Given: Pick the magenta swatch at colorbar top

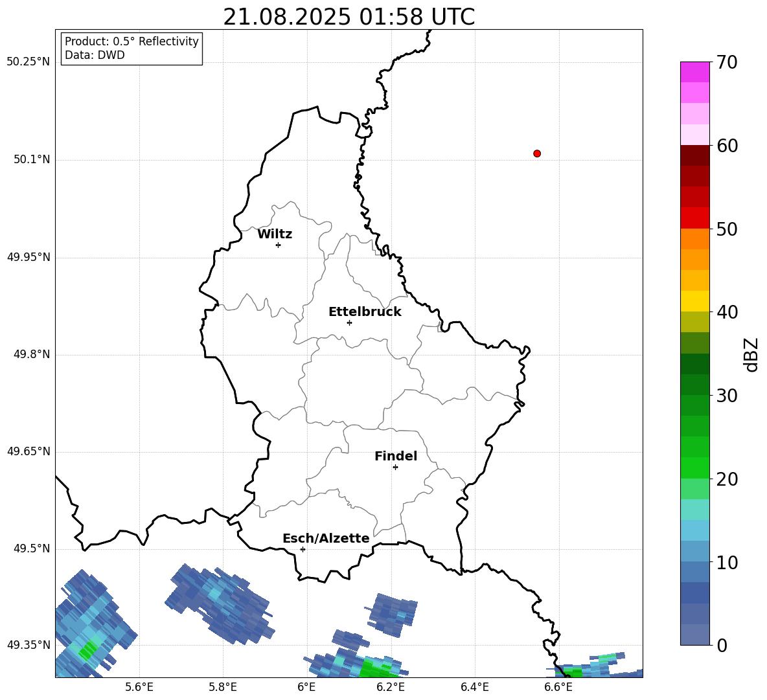Looking at the screenshot, I should tap(694, 72).
